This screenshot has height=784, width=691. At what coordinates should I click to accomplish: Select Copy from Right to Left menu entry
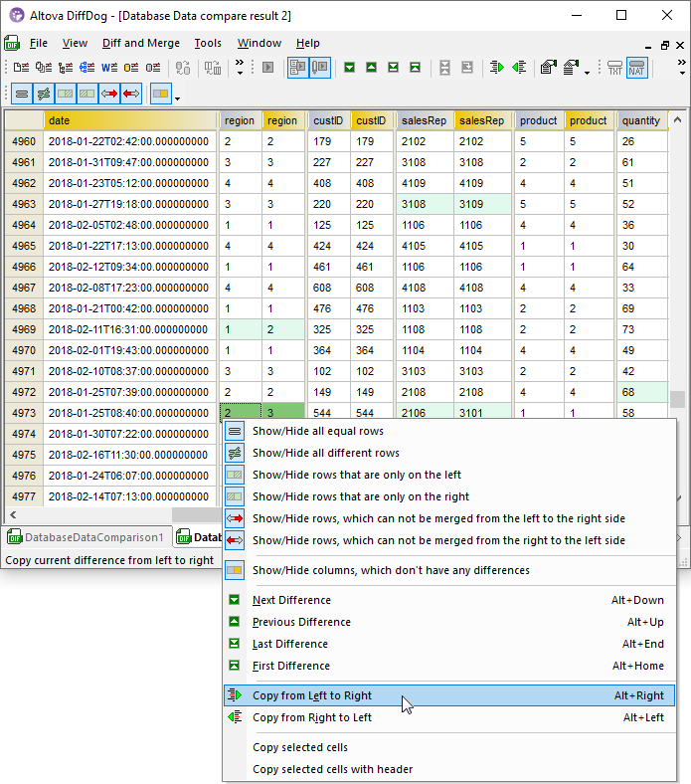coord(312,717)
